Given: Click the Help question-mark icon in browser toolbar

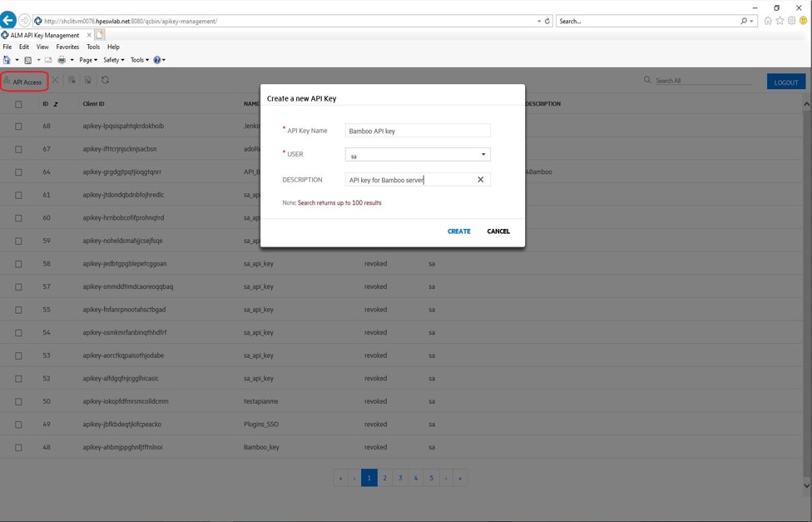Looking at the screenshot, I should click(157, 59).
